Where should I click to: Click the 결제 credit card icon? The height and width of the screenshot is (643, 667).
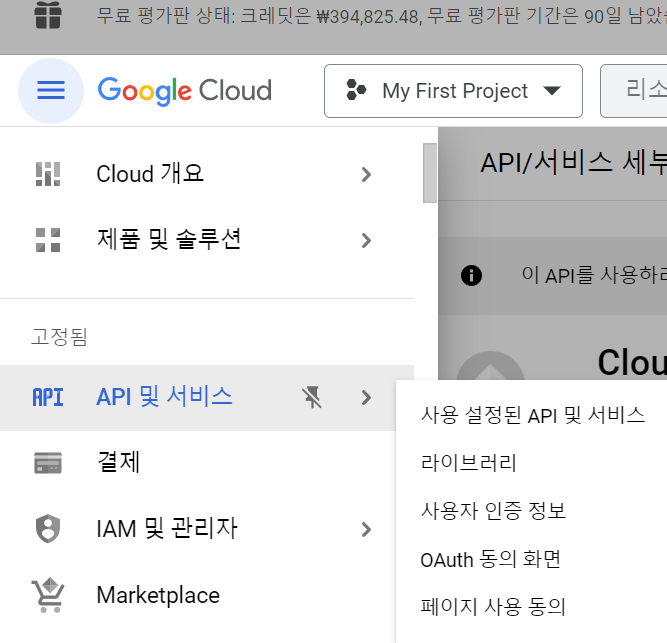click(48, 463)
